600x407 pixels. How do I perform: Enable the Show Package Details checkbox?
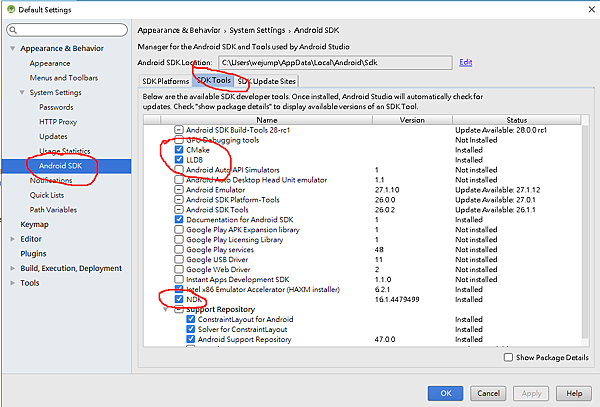pos(509,357)
